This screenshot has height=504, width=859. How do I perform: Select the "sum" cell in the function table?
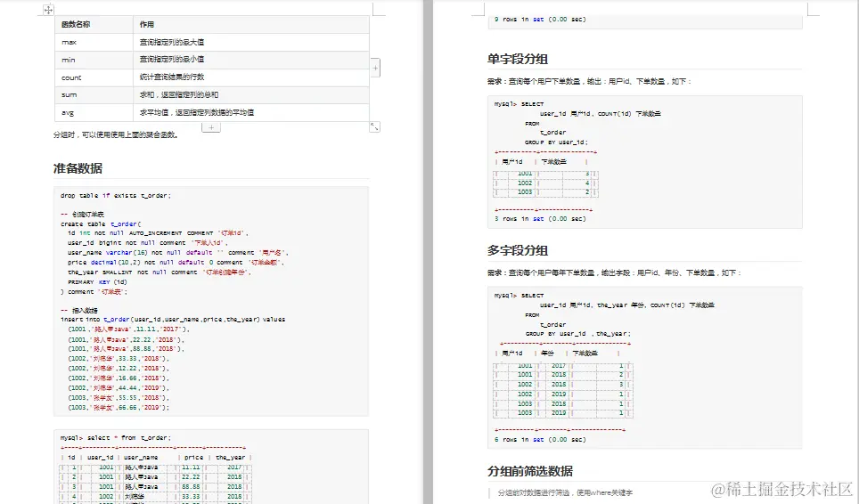[94, 94]
